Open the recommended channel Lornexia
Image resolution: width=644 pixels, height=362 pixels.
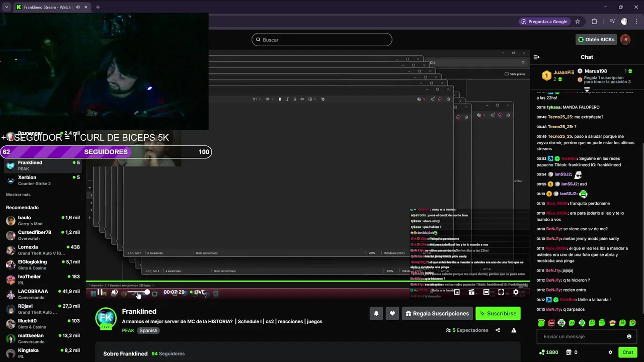[43, 250]
